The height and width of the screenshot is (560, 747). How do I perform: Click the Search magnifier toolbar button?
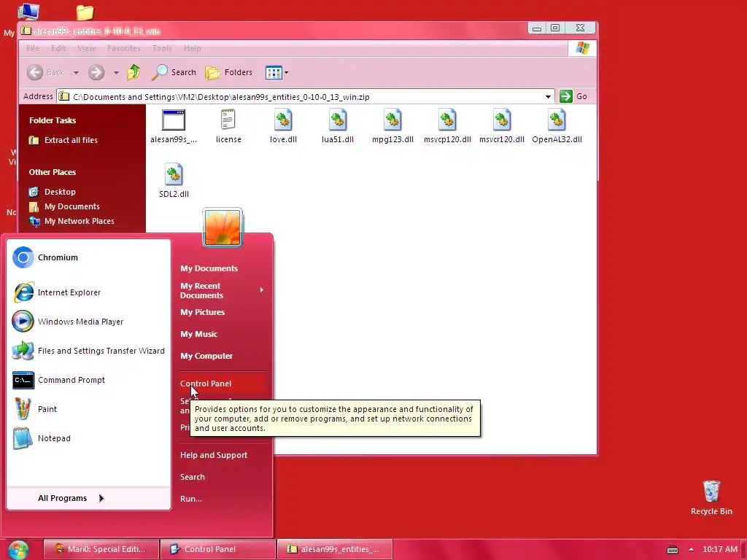pyautogui.click(x=174, y=72)
